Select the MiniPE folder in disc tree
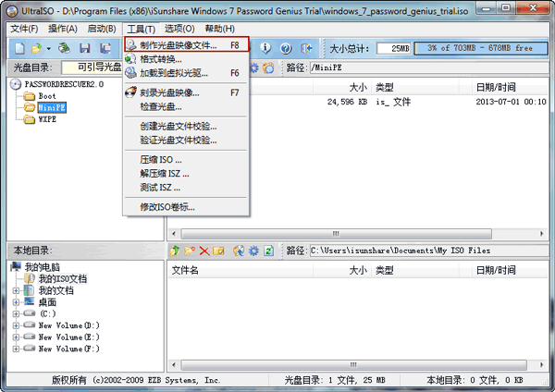Image resolution: width=555 pixels, height=392 pixels. click(x=52, y=107)
